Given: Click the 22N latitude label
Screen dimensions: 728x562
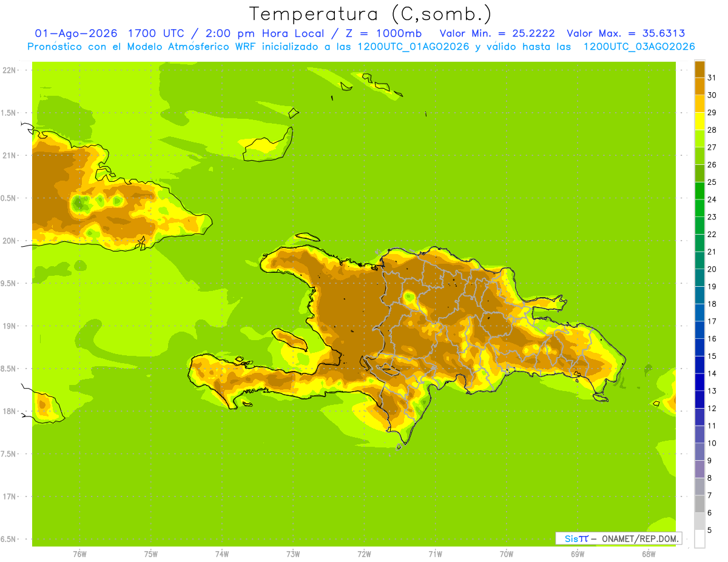Looking at the screenshot, I should pos(9,70).
